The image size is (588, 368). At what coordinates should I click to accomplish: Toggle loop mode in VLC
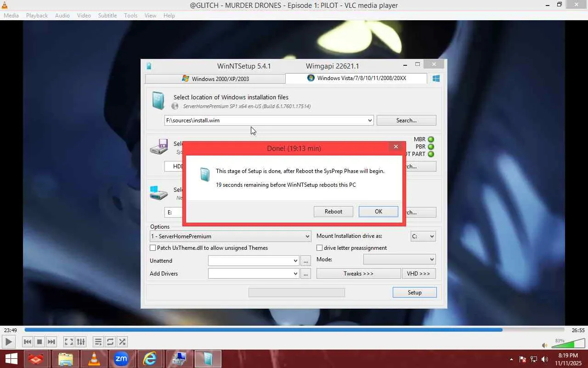pos(110,342)
